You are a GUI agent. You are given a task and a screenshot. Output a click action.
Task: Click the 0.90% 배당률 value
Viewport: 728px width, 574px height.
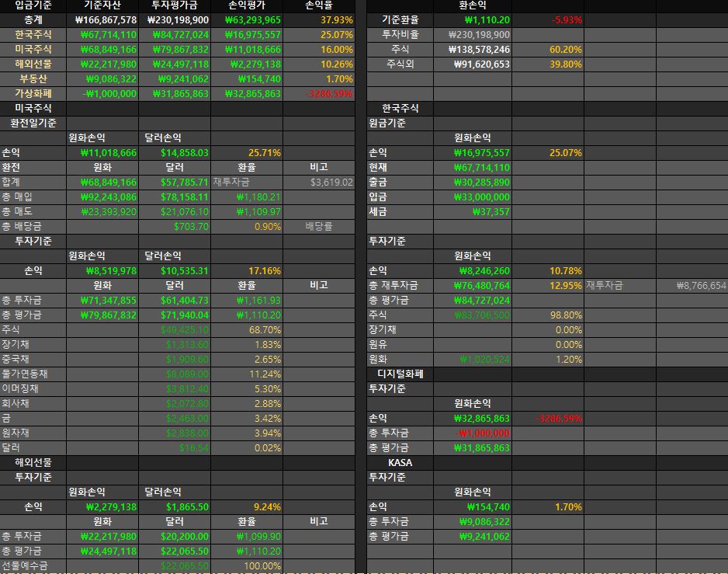tap(247, 226)
